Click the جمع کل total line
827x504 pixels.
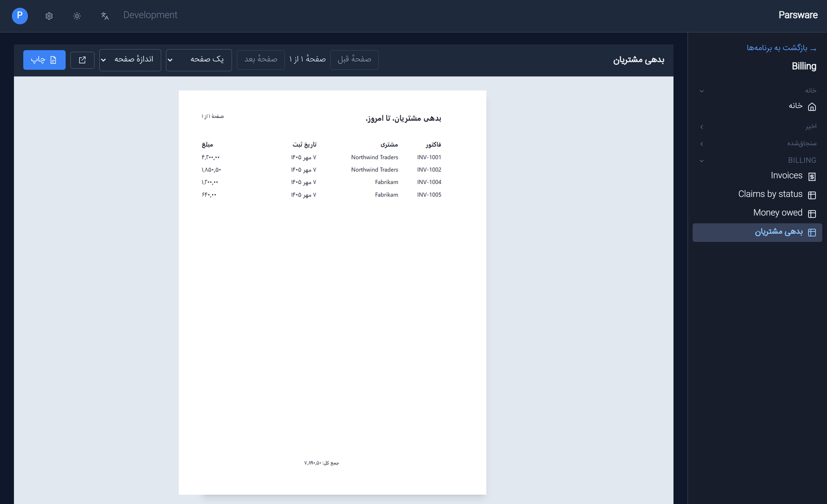(x=321, y=463)
